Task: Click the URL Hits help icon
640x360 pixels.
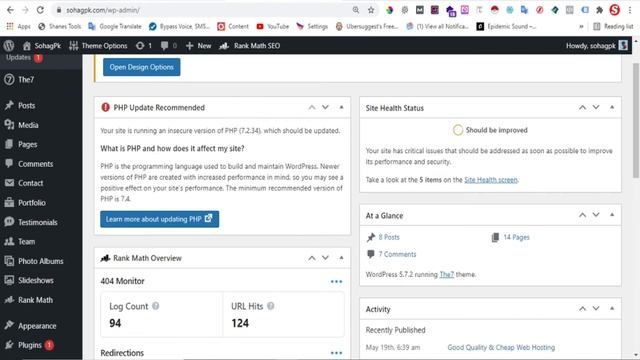Action: [x=271, y=306]
